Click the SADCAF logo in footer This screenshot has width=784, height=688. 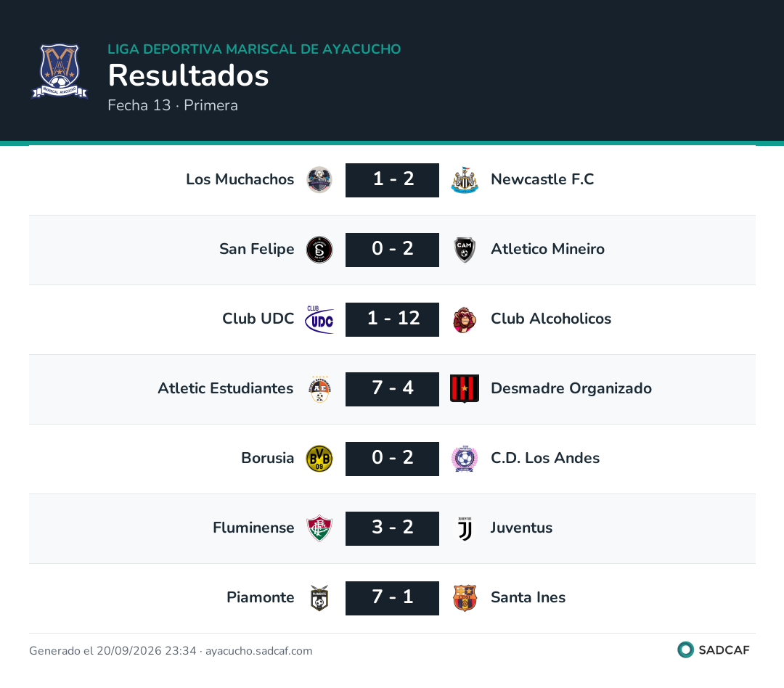pos(714,650)
